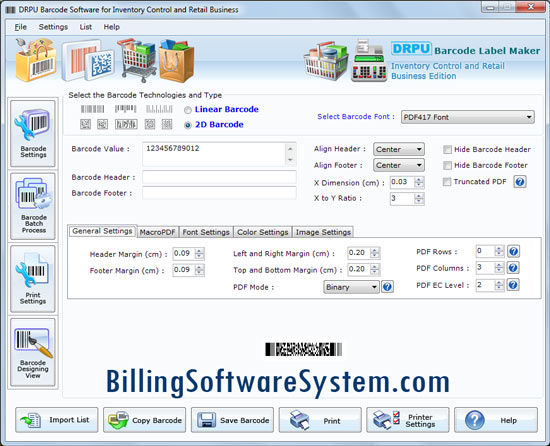Open the File menu

(x=21, y=27)
